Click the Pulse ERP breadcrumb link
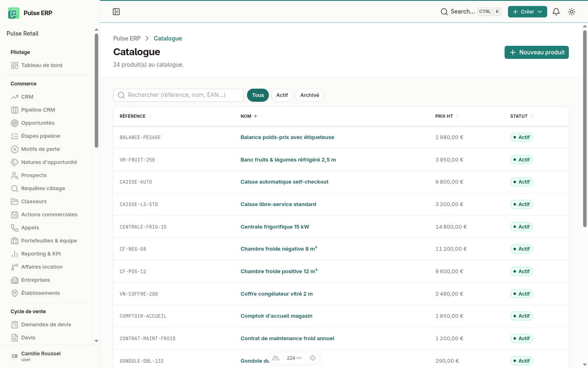The width and height of the screenshot is (588, 368). [127, 38]
